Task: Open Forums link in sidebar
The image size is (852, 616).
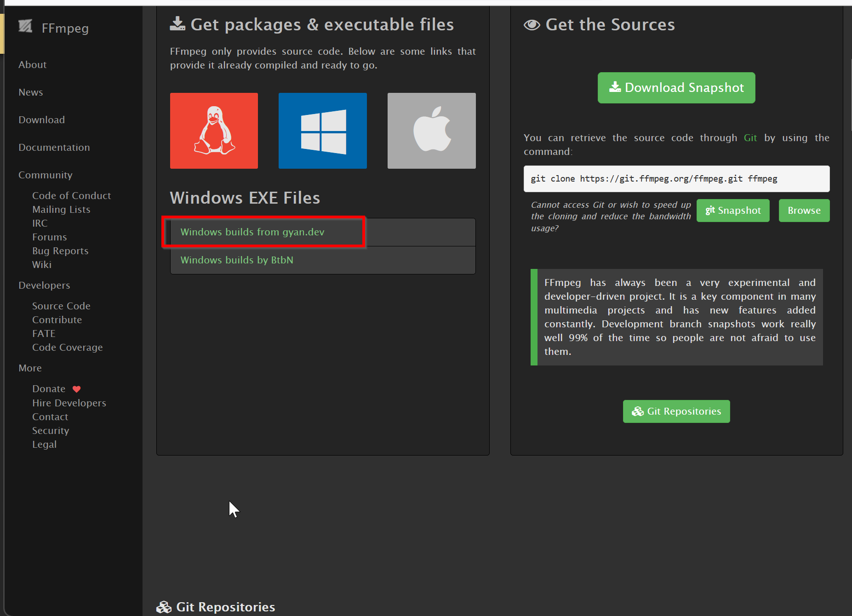Action: [50, 237]
